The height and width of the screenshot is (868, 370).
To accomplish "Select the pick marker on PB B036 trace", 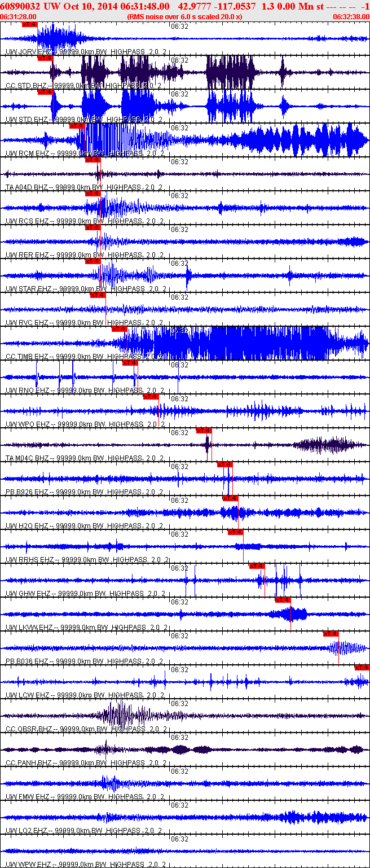I will tap(331, 634).
